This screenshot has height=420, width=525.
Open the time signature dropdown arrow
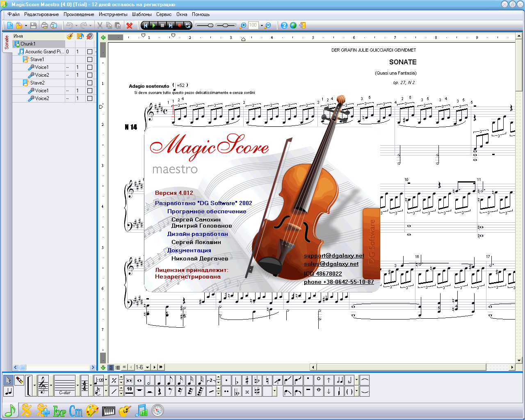91,386
